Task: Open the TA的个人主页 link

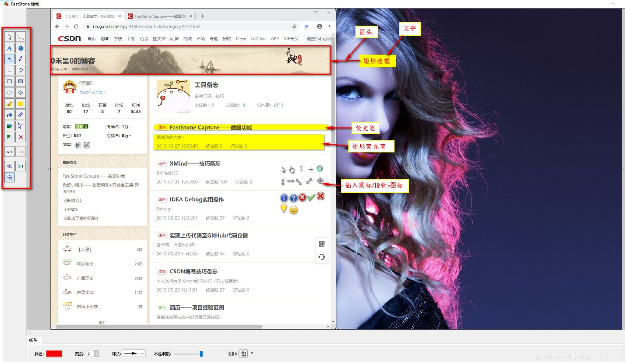Action: [x=92, y=93]
